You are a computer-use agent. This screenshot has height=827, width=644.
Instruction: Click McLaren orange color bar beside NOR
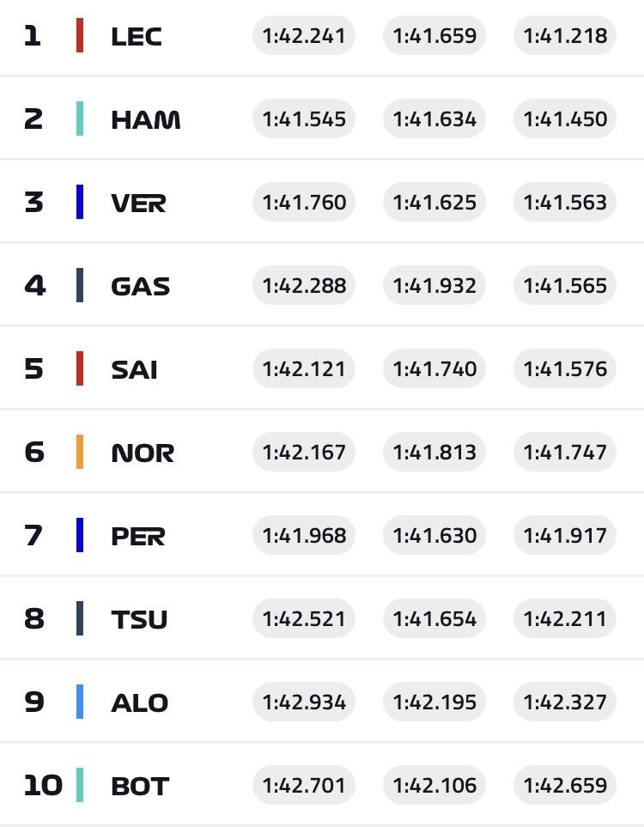pos(80,452)
